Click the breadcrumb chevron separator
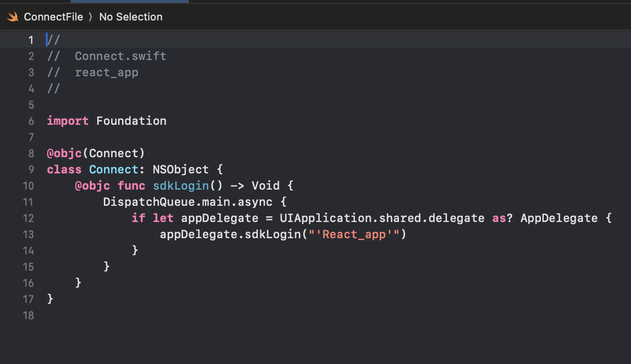This screenshot has width=631, height=364. pyautogui.click(x=91, y=17)
